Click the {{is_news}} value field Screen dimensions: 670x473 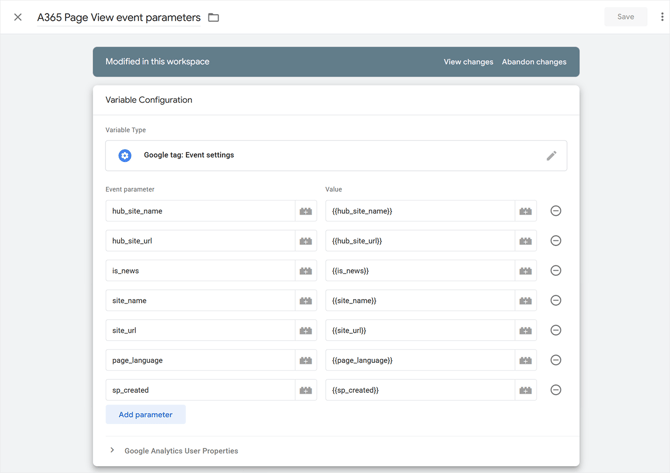point(420,271)
